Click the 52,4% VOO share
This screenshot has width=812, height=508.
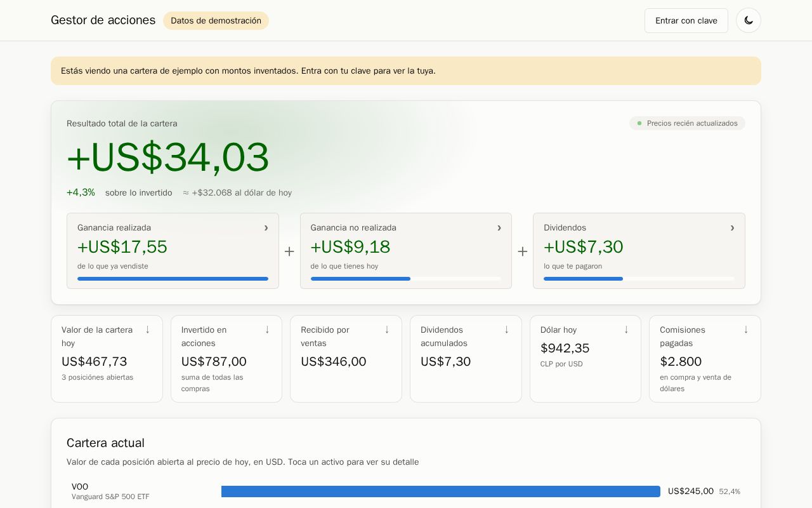point(730,491)
